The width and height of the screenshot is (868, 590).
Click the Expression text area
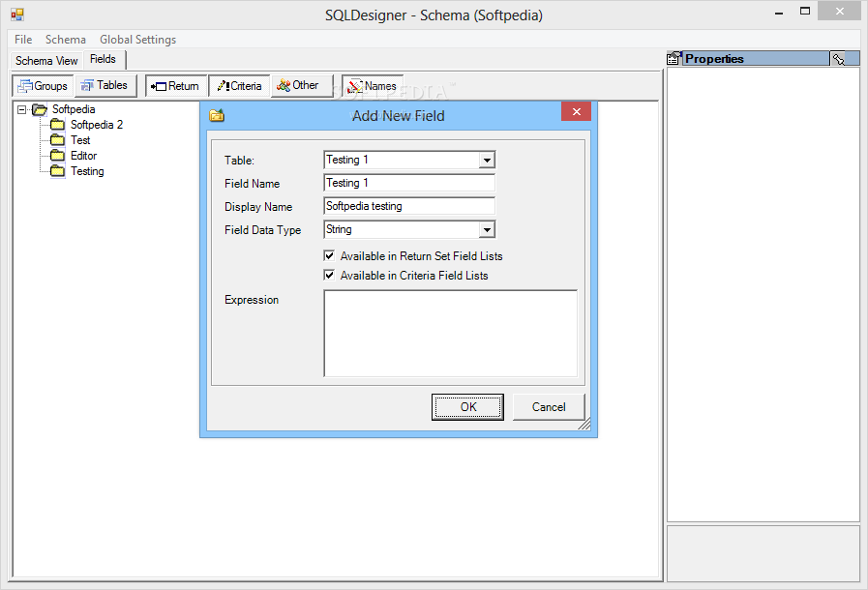point(451,333)
